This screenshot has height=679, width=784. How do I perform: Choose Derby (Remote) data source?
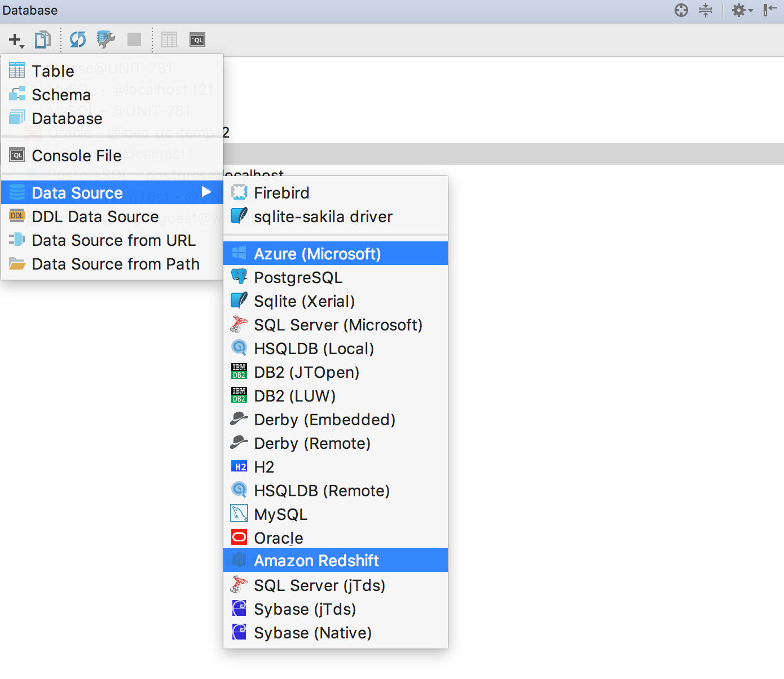336,443
